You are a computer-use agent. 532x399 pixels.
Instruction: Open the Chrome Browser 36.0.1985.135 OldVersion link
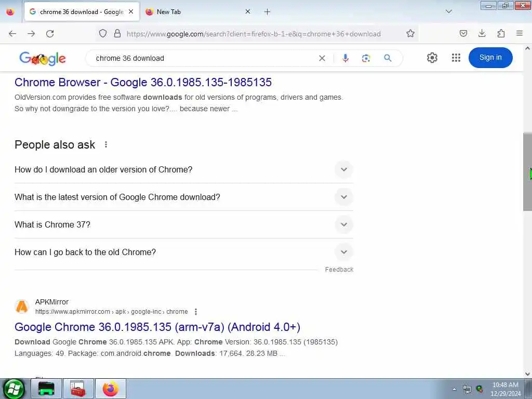point(143,82)
